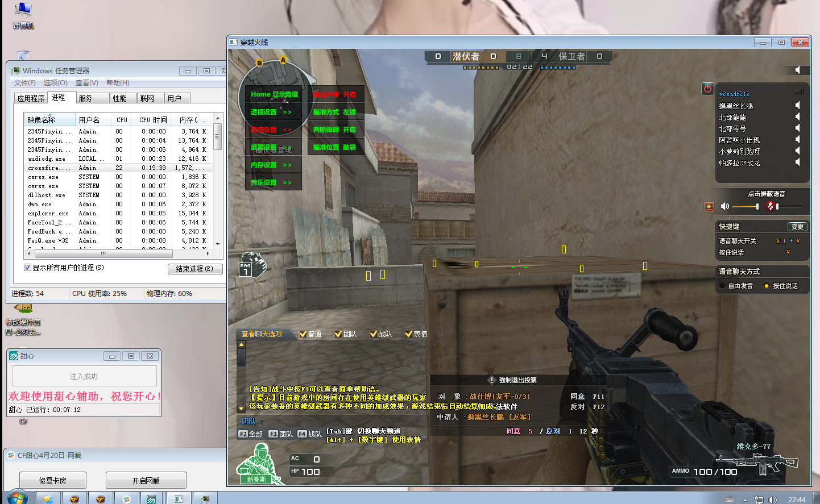Open the 查看聊天选项 chat options panel
The height and width of the screenshot is (504, 820).
pos(262,334)
